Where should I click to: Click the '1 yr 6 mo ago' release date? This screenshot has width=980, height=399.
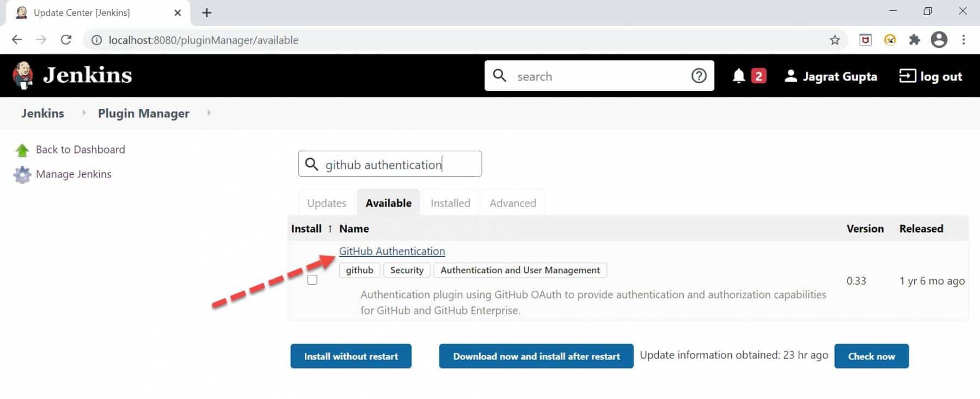tap(932, 281)
